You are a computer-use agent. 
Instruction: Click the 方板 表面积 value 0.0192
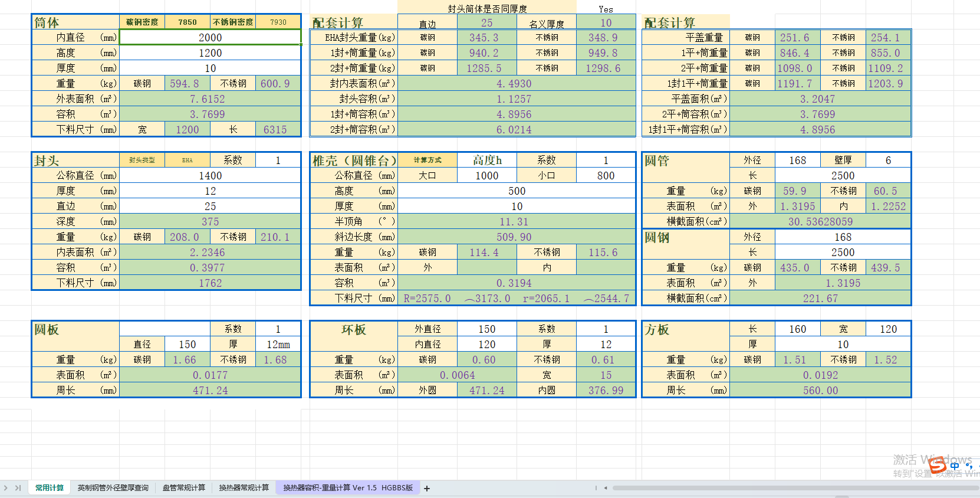point(820,375)
